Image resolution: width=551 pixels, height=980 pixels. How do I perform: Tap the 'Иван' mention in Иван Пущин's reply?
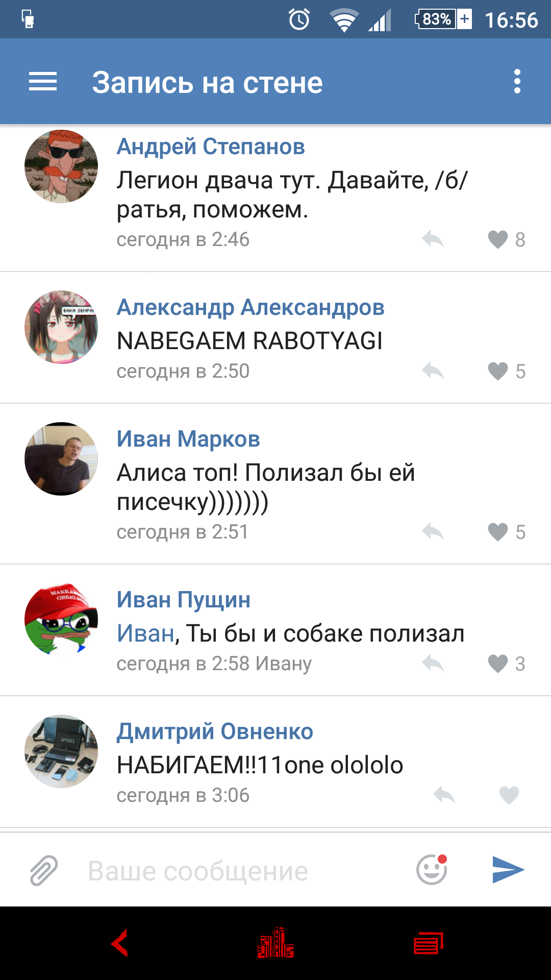click(x=146, y=633)
